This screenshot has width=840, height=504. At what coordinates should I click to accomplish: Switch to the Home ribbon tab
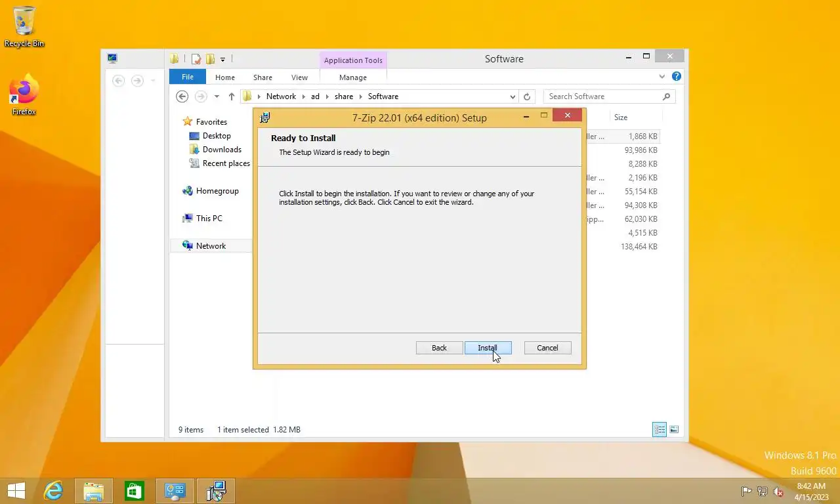pyautogui.click(x=225, y=77)
